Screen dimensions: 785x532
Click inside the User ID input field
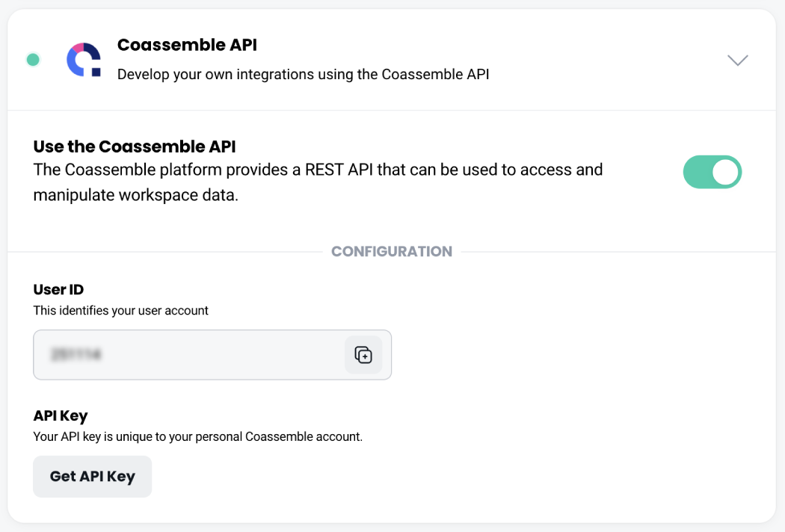tap(187, 355)
